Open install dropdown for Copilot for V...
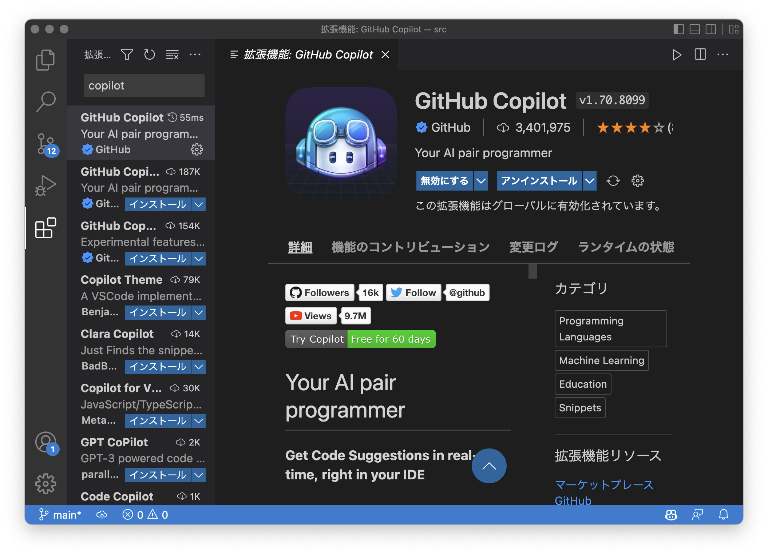 tap(198, 421)
